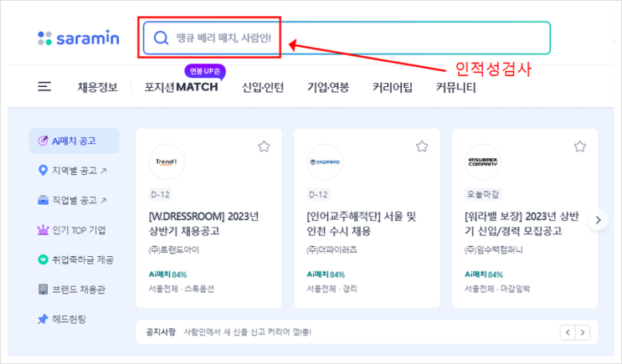Open the hamburger menu icon

(x=44, y=86)
